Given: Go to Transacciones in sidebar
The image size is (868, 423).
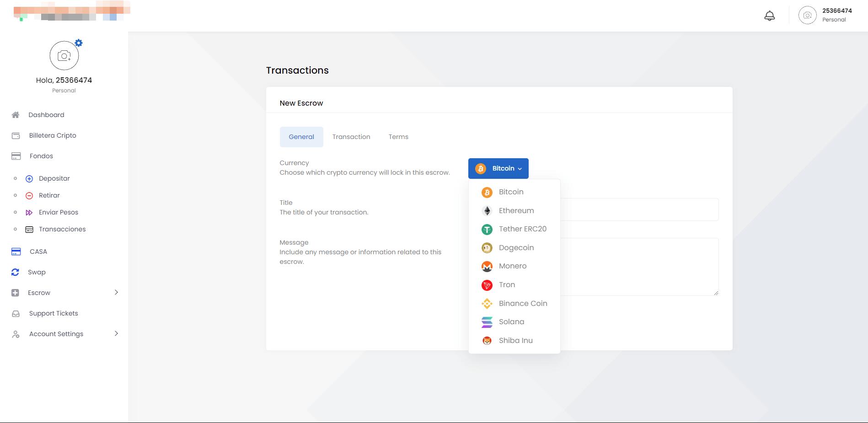Looking at the screenshot, I should 62,229.
